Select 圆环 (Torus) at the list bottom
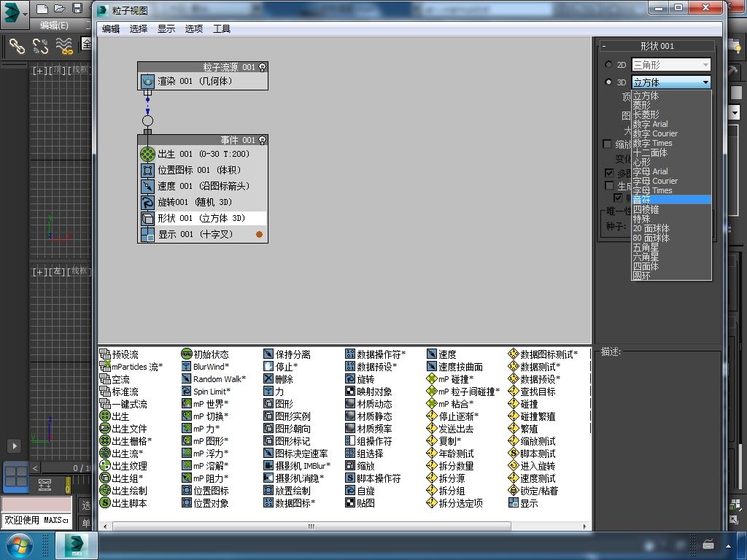Image resolution: width=747 pixels, height=560 pixels. 671,275
